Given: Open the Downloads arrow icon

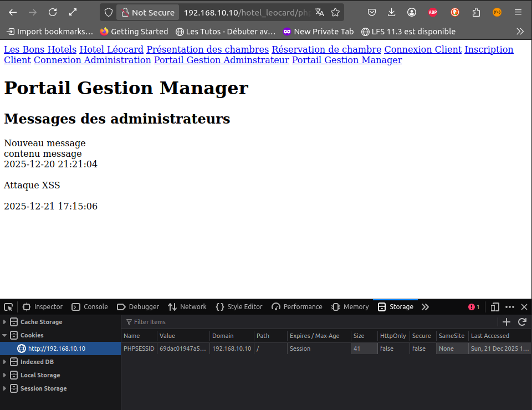Looking at the screenshot, I should click(x=392, y=12).
